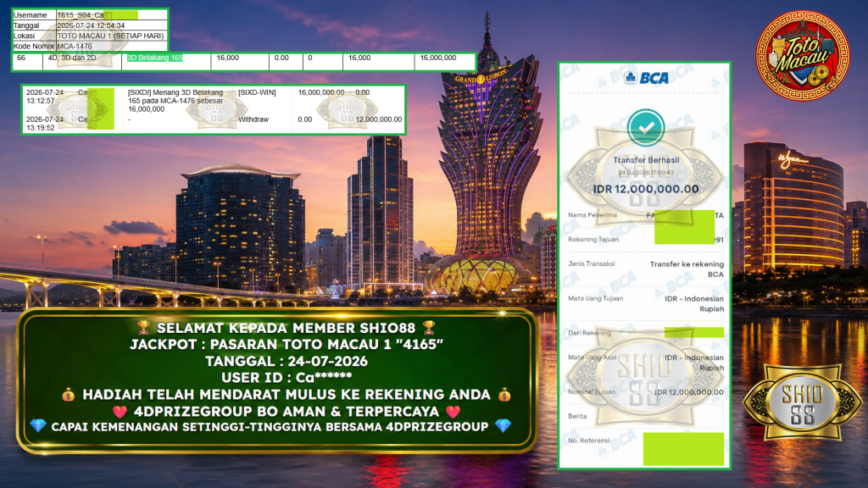Click the receipt time 24 Jul 2026 17:00:43
868x488 pixels.
coord(646,173)
